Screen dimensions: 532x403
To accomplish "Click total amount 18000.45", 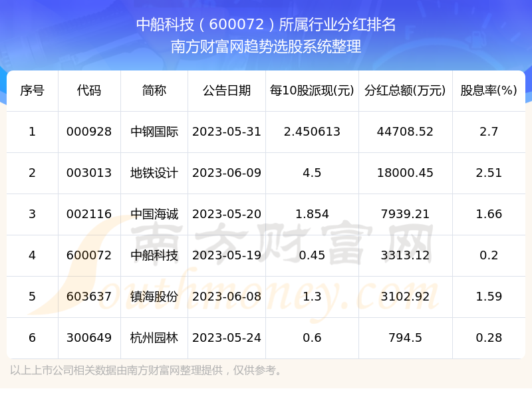I will click(x=405, y=173).
